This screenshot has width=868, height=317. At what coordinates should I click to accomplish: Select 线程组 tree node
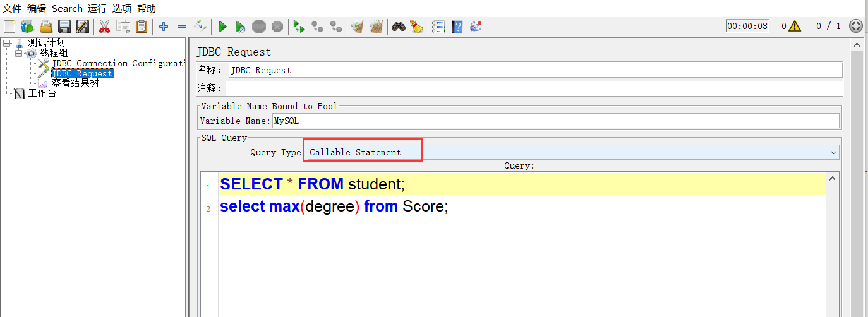tap(54, 52)
